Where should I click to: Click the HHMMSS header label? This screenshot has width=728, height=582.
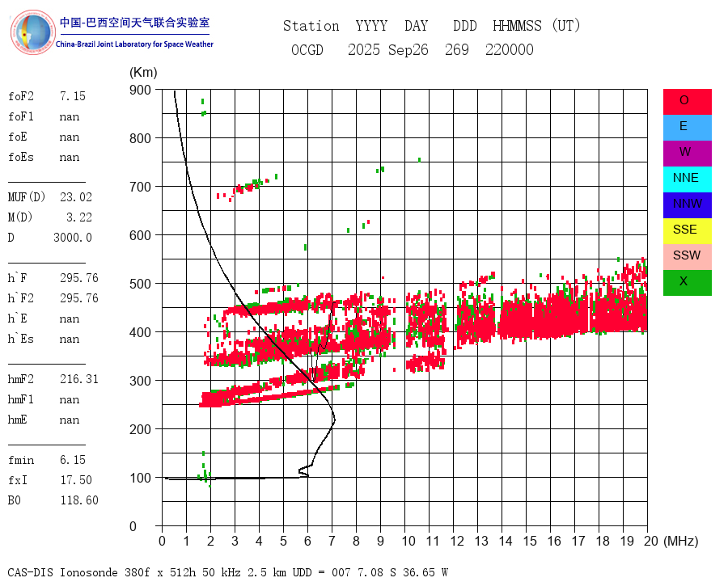(x=517, y=26)
